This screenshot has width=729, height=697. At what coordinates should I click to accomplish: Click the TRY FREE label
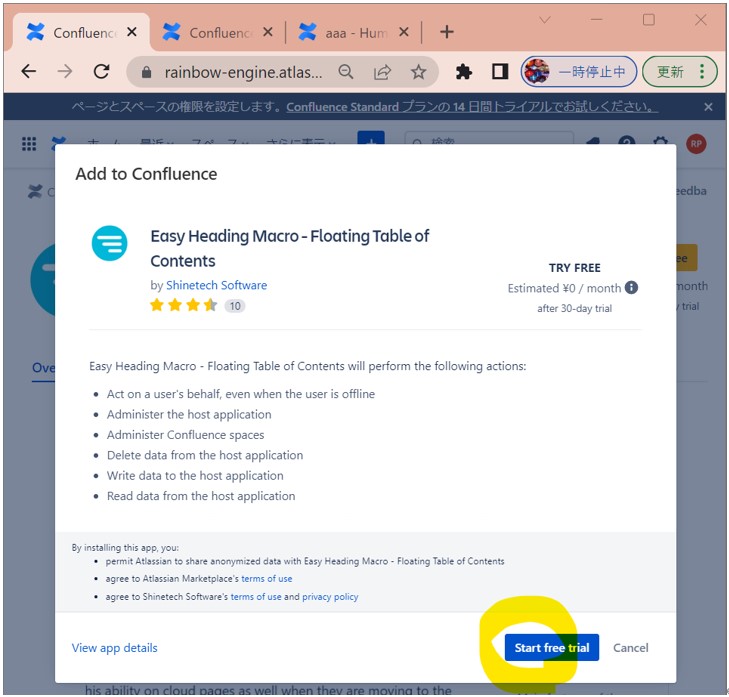(x=575, y=268)
